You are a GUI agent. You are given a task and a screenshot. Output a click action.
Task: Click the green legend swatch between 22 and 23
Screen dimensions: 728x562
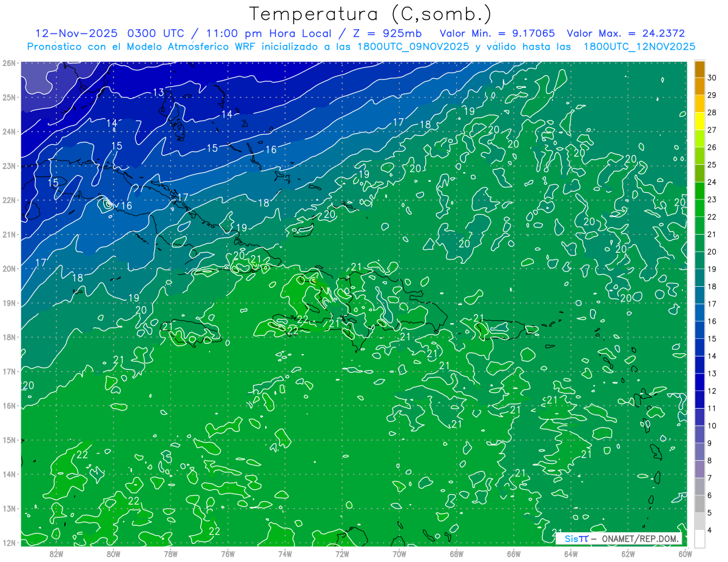point(699,208)
